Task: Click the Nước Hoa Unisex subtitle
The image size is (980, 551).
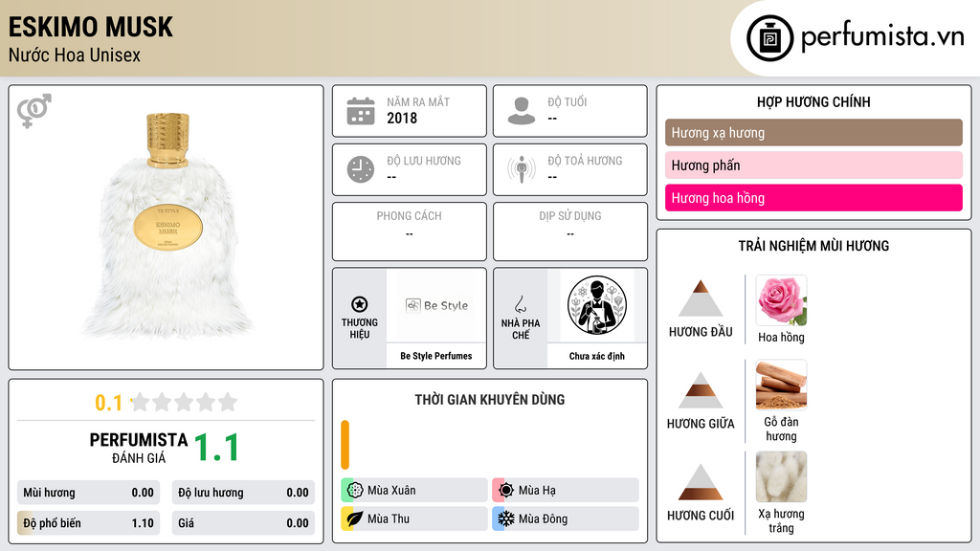Action: point(75,55)
